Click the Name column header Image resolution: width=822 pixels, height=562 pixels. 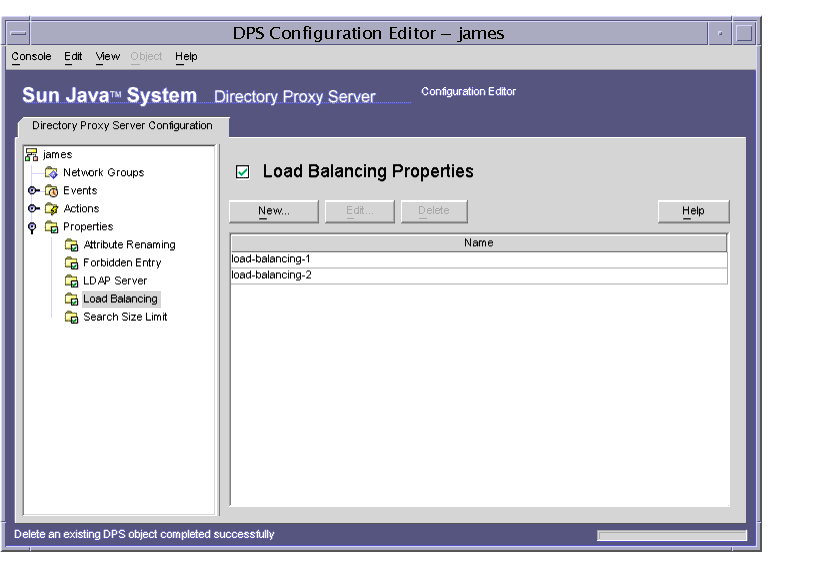click(479, 243)
